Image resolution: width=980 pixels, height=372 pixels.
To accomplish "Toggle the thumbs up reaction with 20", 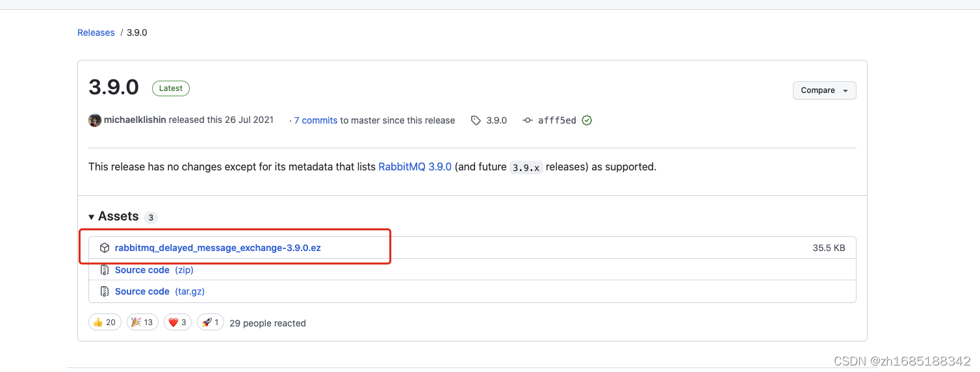I will (105, 323).
